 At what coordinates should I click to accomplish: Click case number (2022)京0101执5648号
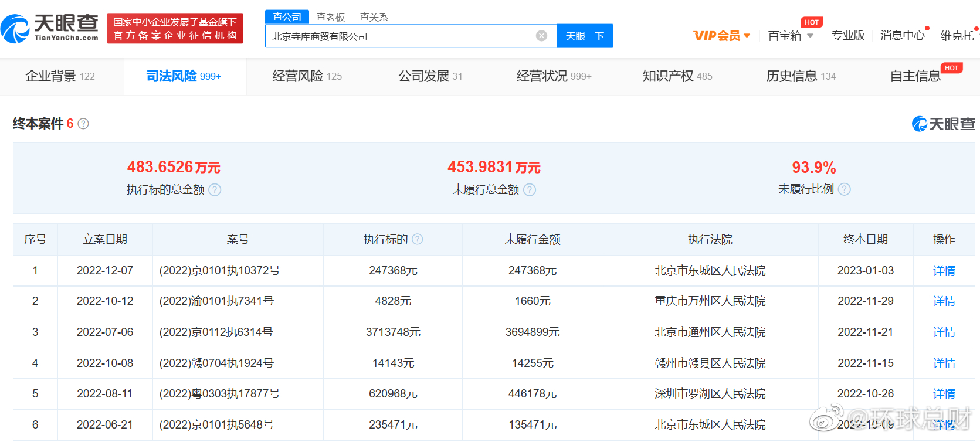216,424
